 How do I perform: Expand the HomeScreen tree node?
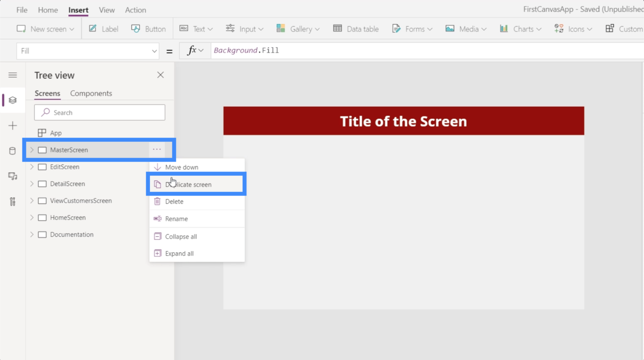click(x=32, y=218)
